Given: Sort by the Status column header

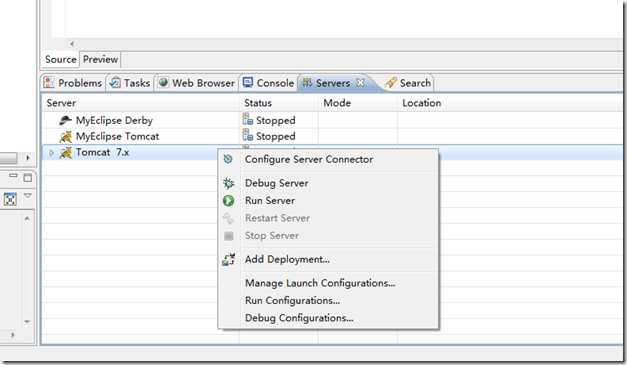Looking at the screenshot, I should pyautogui.click(x=279, y=103).
